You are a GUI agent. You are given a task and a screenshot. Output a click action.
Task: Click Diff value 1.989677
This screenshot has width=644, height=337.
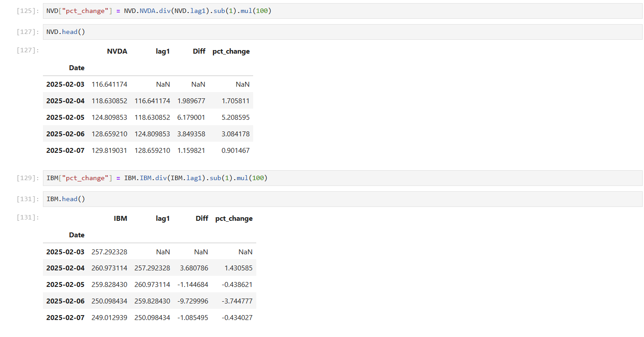coord(191,101)
